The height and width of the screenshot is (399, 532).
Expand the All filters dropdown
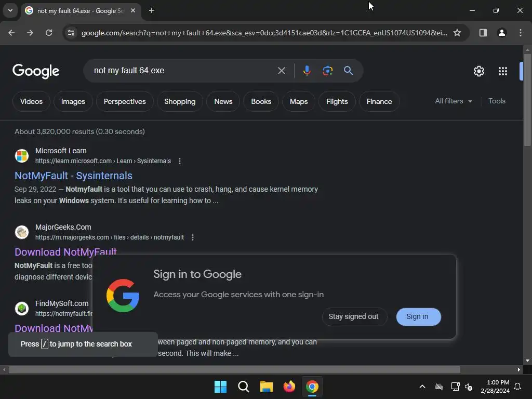(453, 101)
